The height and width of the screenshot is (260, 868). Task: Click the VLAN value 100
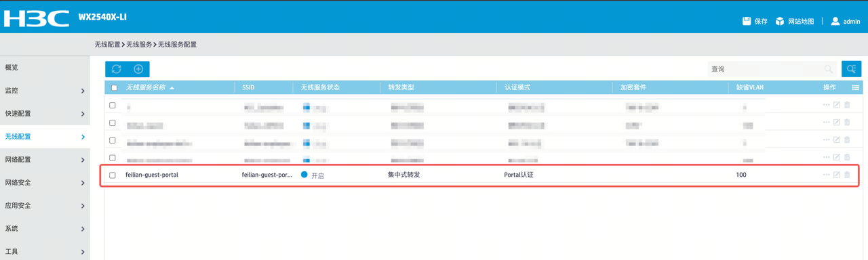741,175
